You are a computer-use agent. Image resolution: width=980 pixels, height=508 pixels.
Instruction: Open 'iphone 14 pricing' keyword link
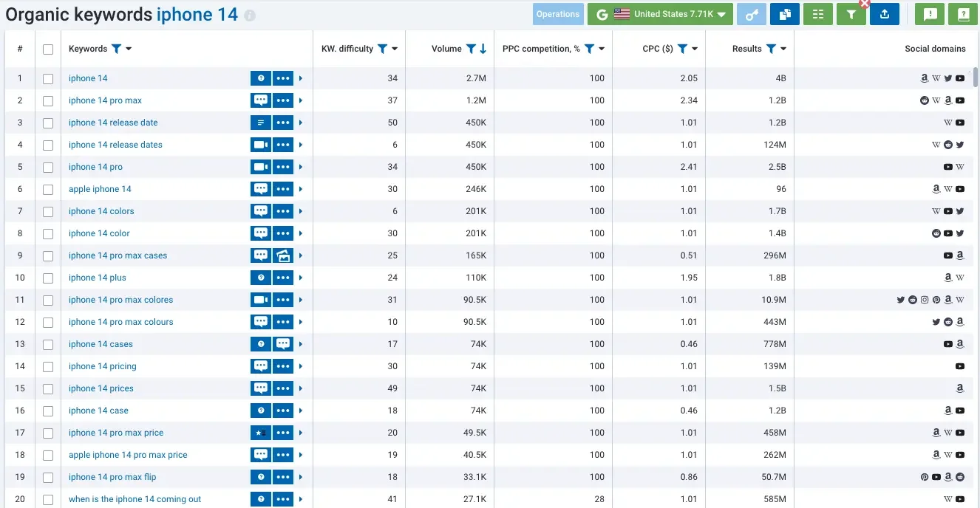102,366
